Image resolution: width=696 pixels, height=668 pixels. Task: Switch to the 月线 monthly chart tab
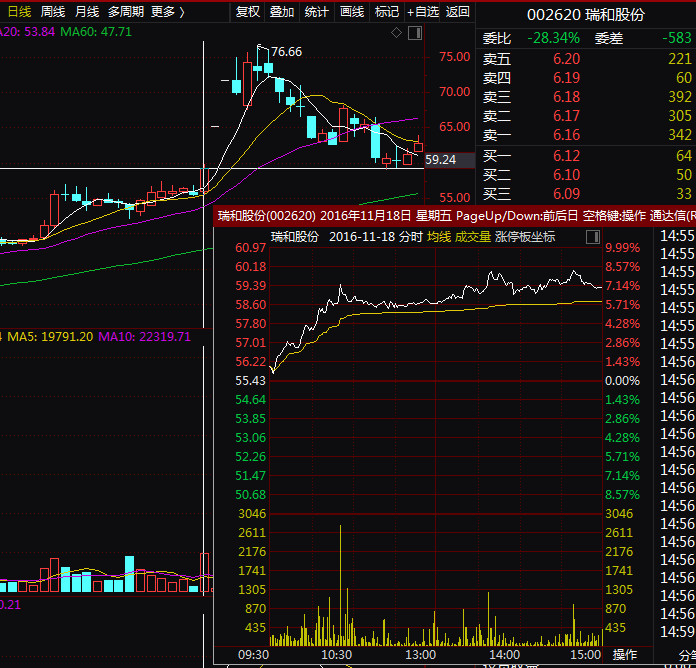(87, 12)
